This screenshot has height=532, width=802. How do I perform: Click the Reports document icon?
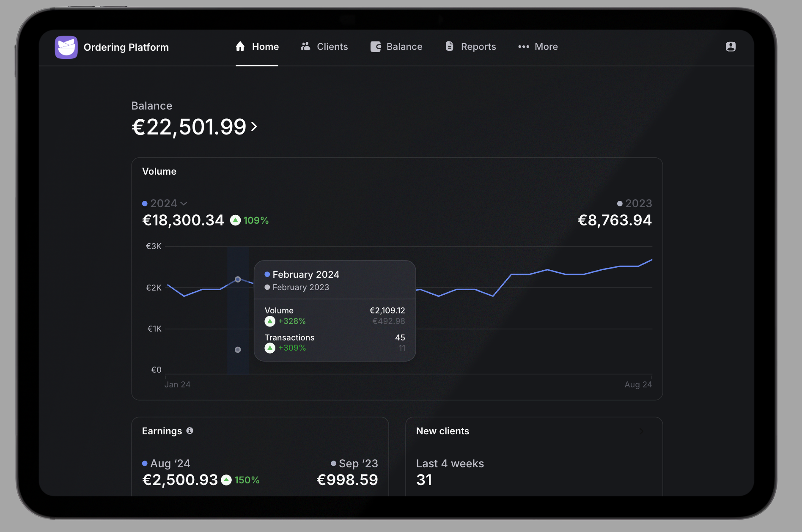point(450,47)
